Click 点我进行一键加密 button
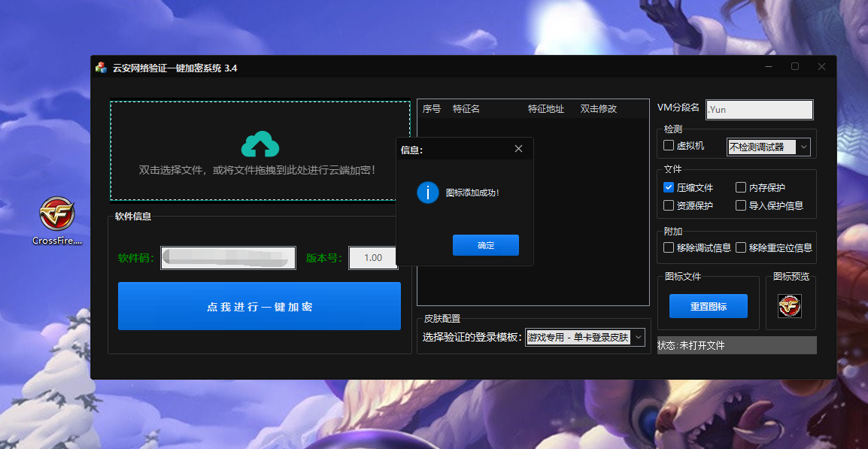This screenshot has width=868, height=449. click(x=259, y=306)
